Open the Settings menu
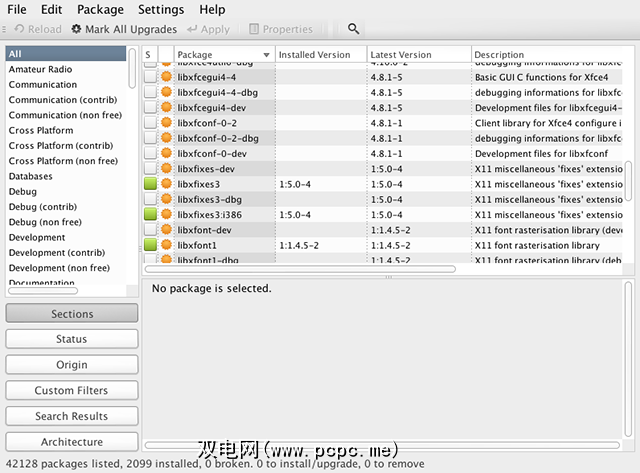Viewport: 640px width, 473px height. tap(161, 9)
